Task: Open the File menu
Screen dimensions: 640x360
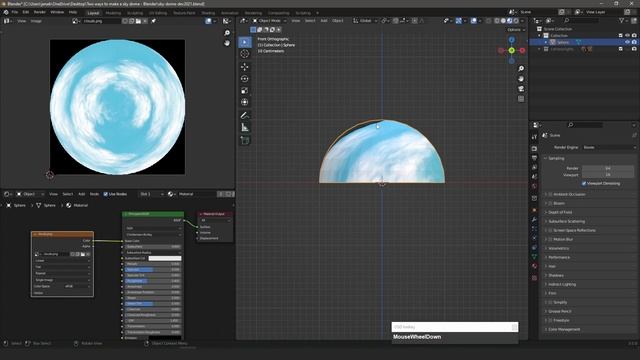Action: (x=15, y=12)
